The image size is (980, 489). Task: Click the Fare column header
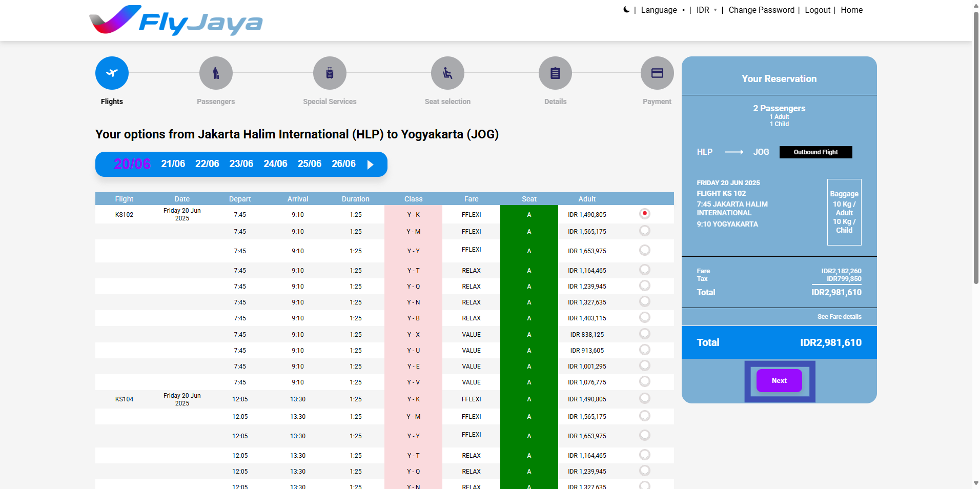471,199
